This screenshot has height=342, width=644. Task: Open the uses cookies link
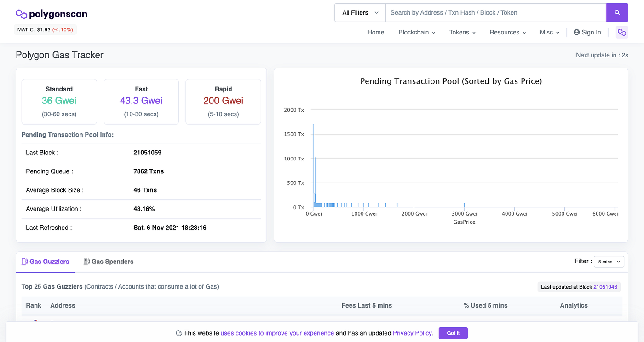[277, 333]
